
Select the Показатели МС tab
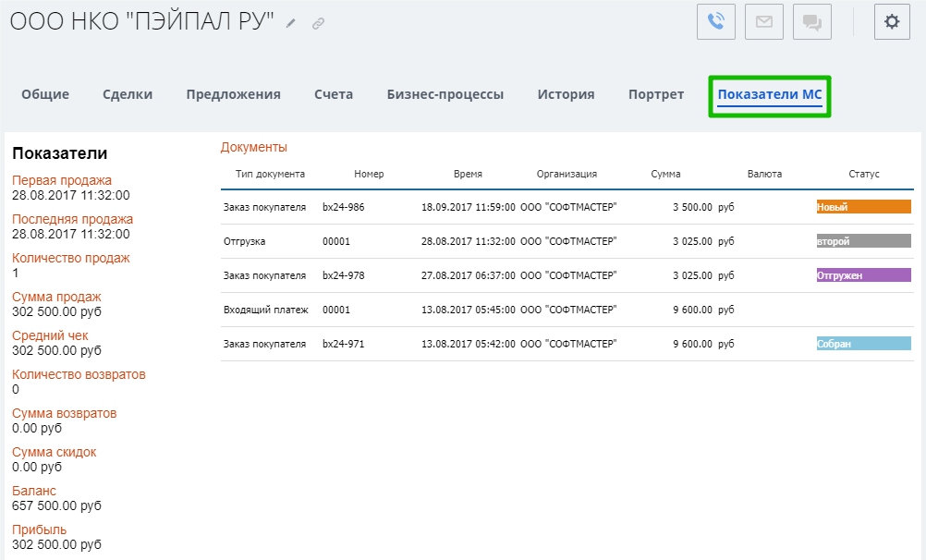770,94
